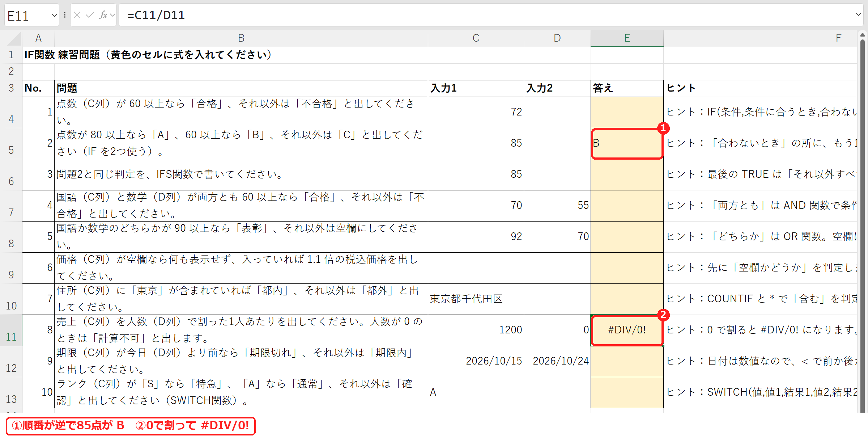This screenshot has width=868, height=438.
Task: Select column F header
Action: (x=760, y=38)
